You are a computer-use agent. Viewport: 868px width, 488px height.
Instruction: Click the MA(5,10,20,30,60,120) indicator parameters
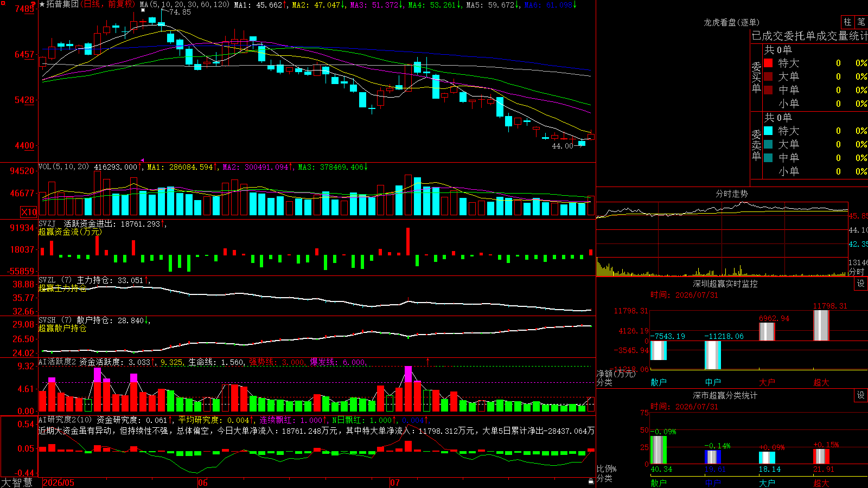coord(184,4)
